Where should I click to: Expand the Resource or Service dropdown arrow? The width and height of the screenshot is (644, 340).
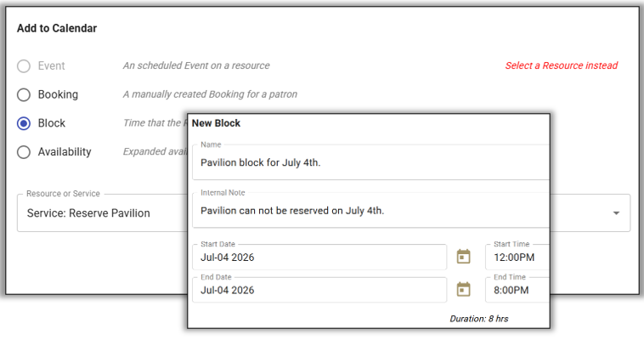click(616, 213)
